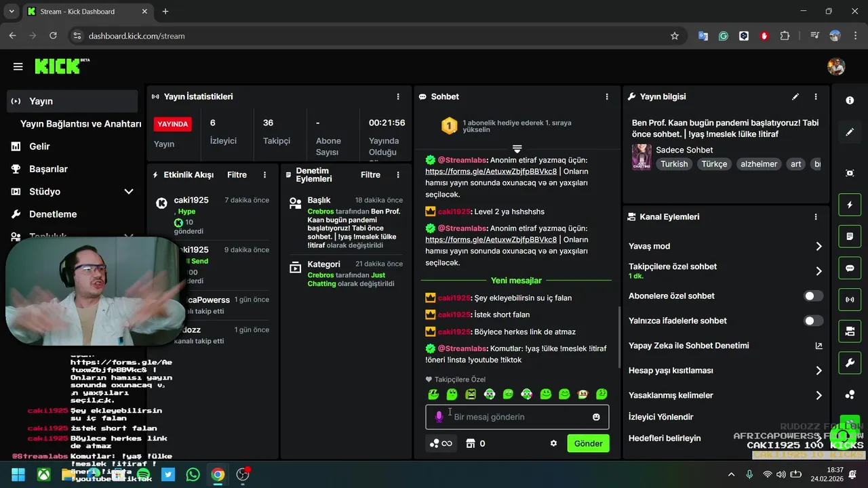The image size is (868, 488).
Task: Open Gelir sidebar item
Action: point(73,146)
